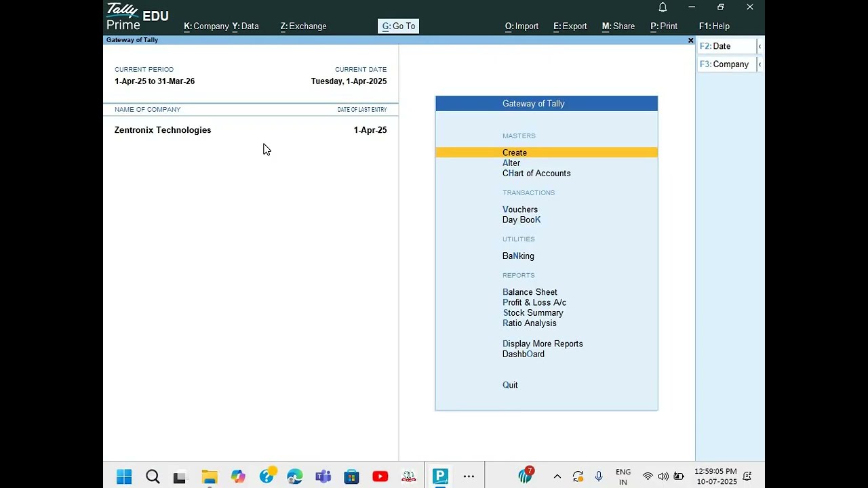Open Vouchers under Transactions
Screen dimensions: 868x488
coord(520,209)
